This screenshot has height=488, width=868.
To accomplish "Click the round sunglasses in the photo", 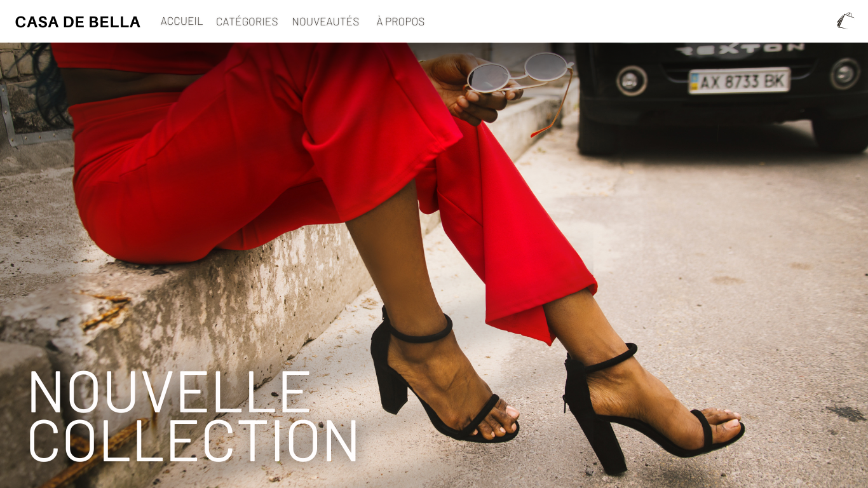I will [x=519, y=72].
